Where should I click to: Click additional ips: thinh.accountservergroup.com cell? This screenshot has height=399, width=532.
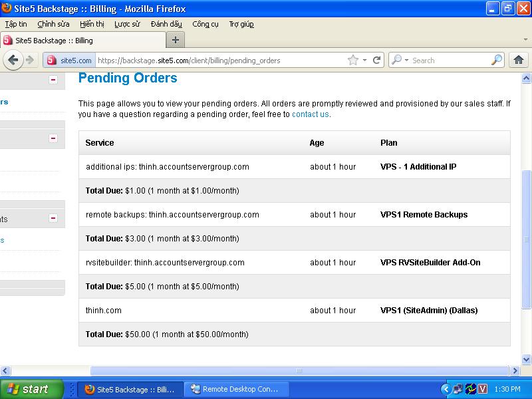[168, 167]
